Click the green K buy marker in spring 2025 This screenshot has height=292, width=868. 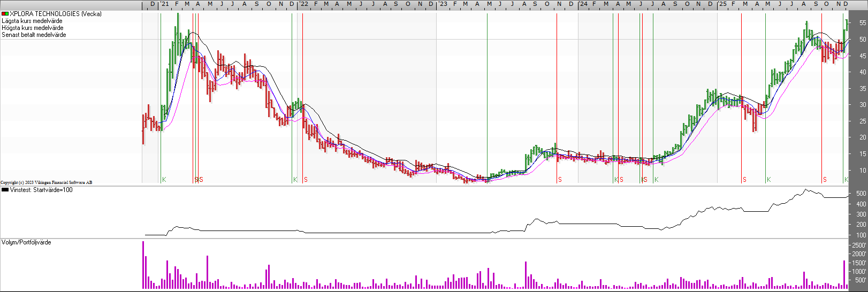768,180
